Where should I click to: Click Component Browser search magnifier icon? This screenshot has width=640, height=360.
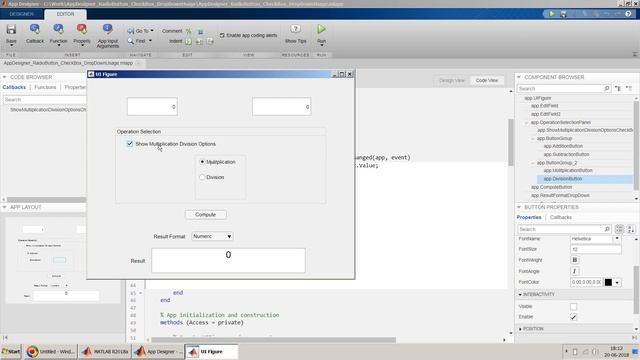pos(607,88)
